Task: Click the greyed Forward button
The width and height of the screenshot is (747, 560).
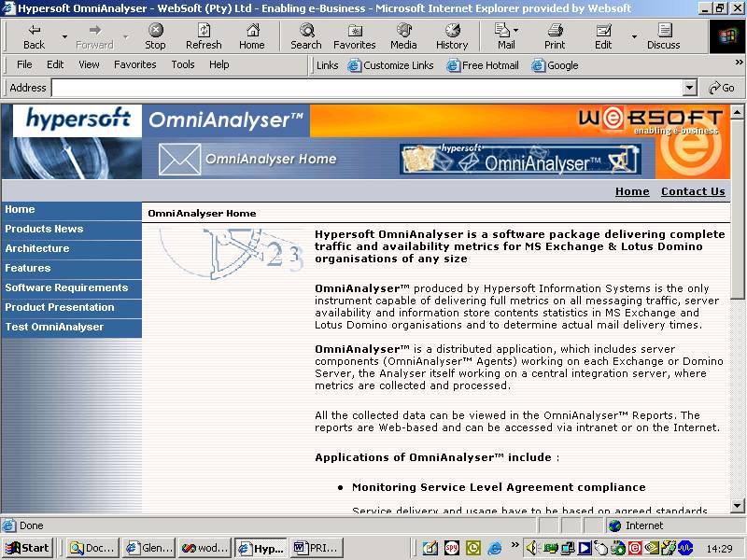Action: coord(95,36)
